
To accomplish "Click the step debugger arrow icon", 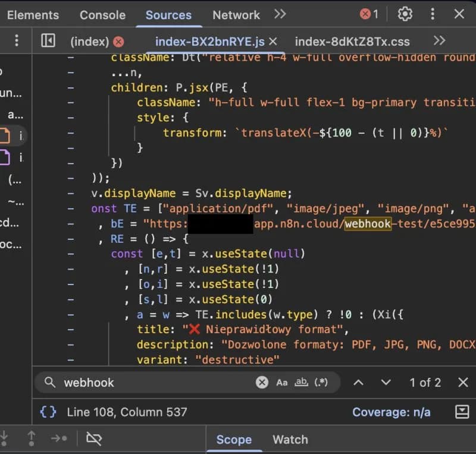I will (59, 438).
